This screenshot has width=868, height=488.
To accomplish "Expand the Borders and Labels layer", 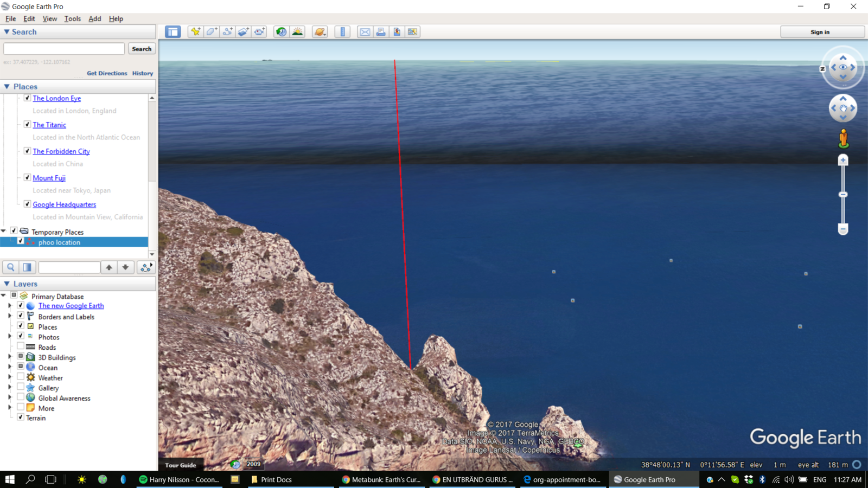I will [9, 317].
